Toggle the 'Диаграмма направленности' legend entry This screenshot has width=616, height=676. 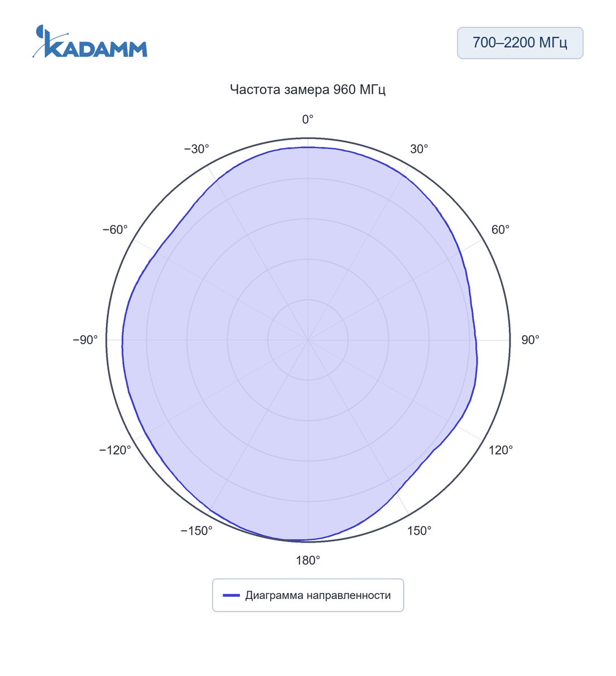click(308, 595)
